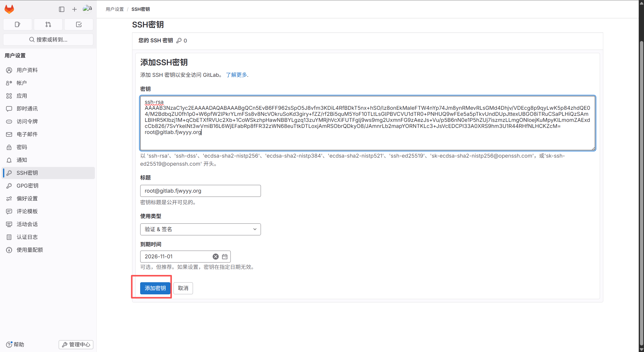Expand the 使用类型 dropdown
Image resolution: width=644 pixels, height=352 pixels.
[x=200, y=229]
